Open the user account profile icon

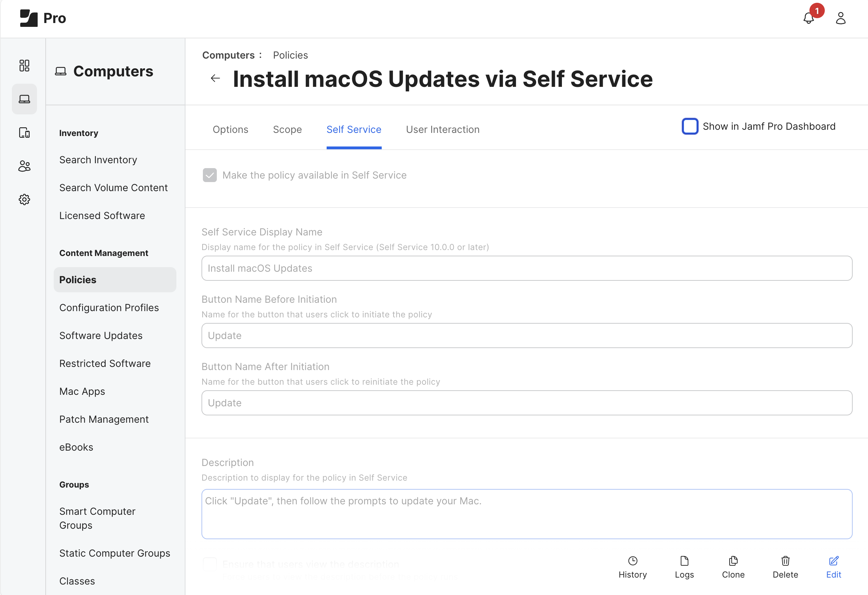point(840,18)
